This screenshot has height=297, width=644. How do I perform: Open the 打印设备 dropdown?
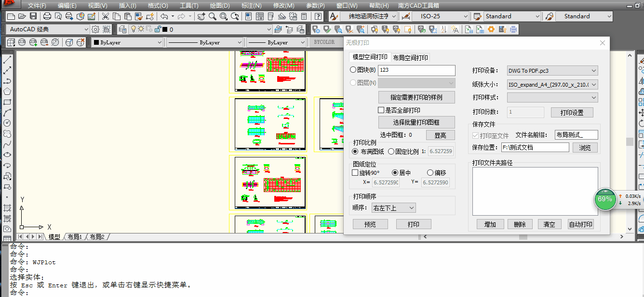coord(552,70)
